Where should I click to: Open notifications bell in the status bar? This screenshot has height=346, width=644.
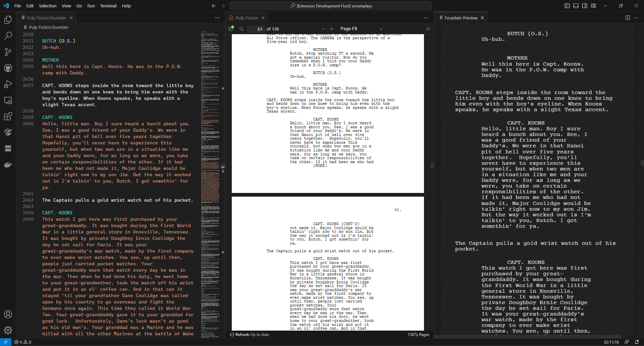coord(637,342)
